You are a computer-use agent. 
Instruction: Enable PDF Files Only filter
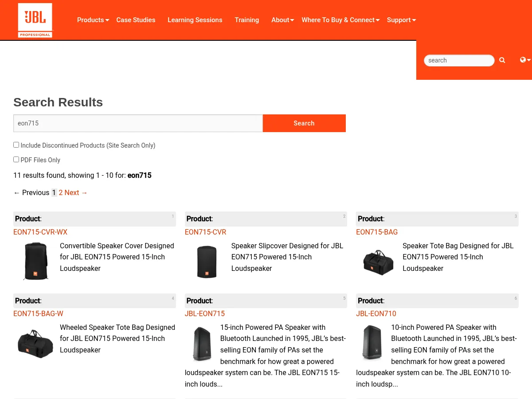pyautogui.click(x=16, y=159)
